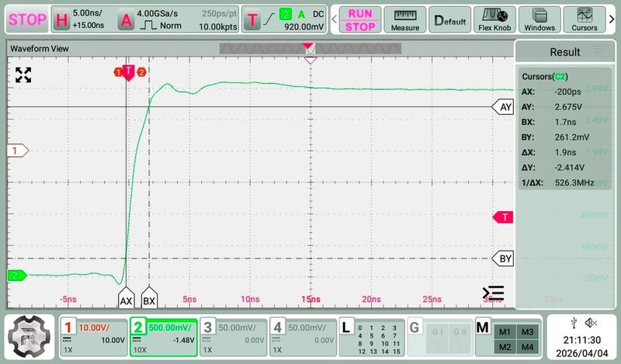Click the Waveform View title

coord(40,49)
